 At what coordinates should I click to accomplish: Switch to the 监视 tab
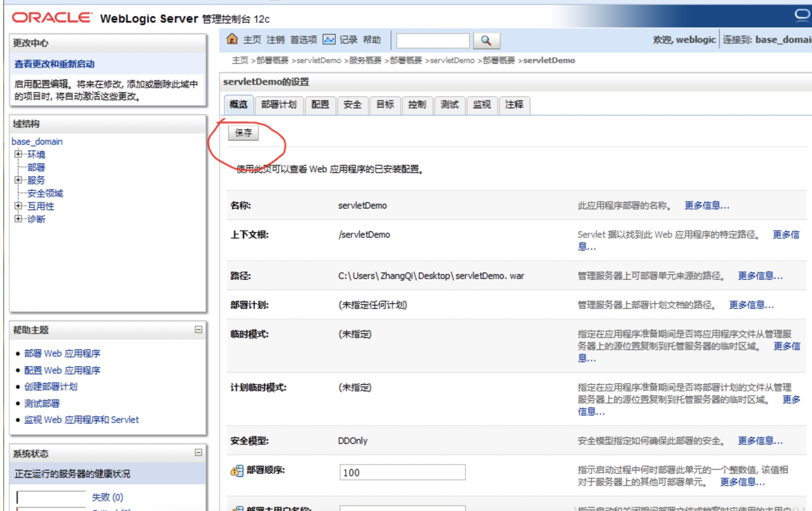[x=482, y=105]
